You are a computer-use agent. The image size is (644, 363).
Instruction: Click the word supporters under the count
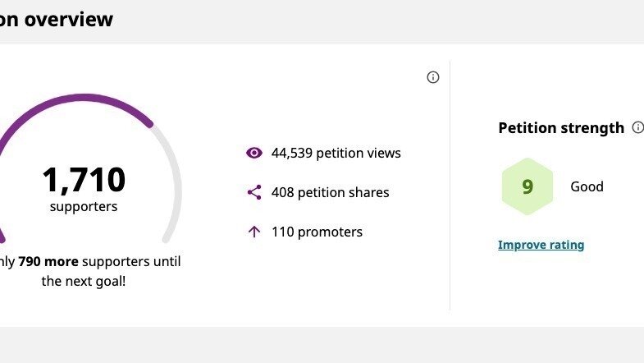(84, 207)
